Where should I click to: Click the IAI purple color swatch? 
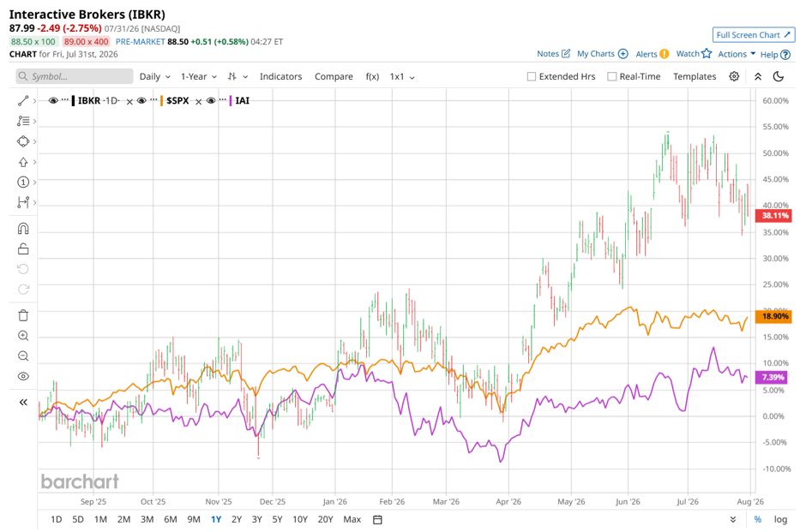tap(231, 100)
